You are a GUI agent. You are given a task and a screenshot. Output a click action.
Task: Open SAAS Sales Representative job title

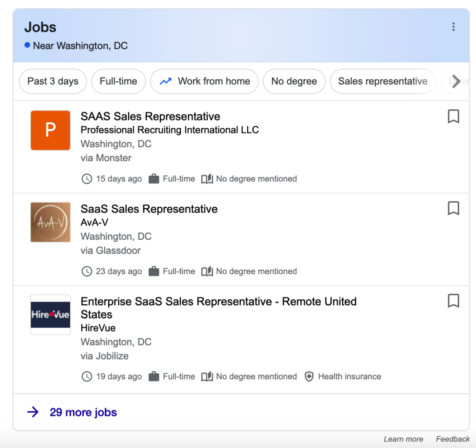[x=150, y=117]
